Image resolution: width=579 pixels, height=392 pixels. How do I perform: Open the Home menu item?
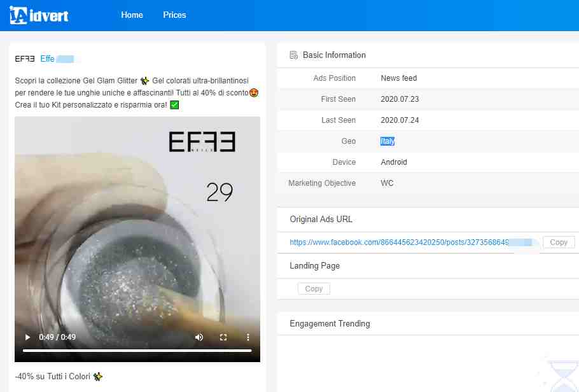(x=132, y=15)
